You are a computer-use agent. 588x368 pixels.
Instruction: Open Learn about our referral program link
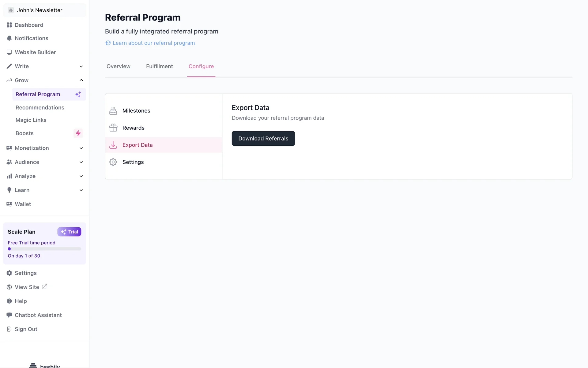click(153, 43)
